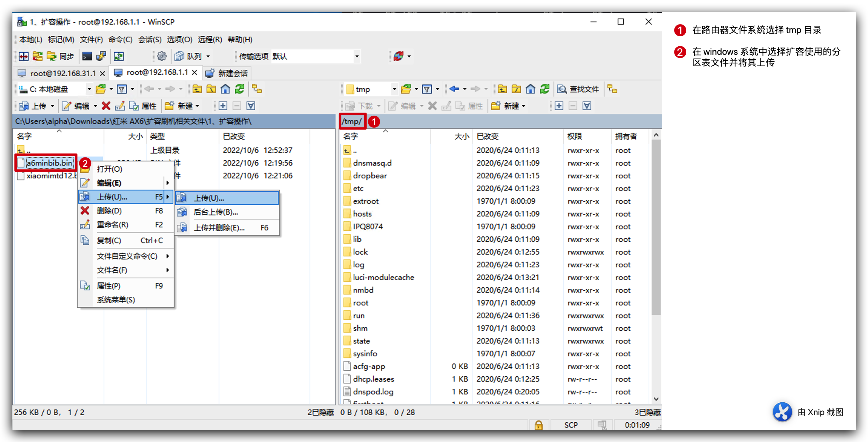Open the transfer settings 默认 dropdown
This screenshot has height=442, width=868.
pos(357,56)
